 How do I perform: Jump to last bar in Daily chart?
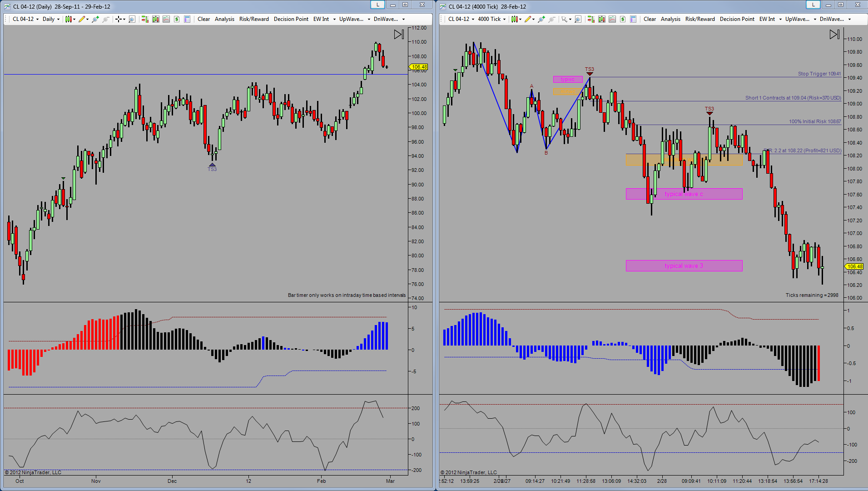pyautogui.click(x=399, y=34)
